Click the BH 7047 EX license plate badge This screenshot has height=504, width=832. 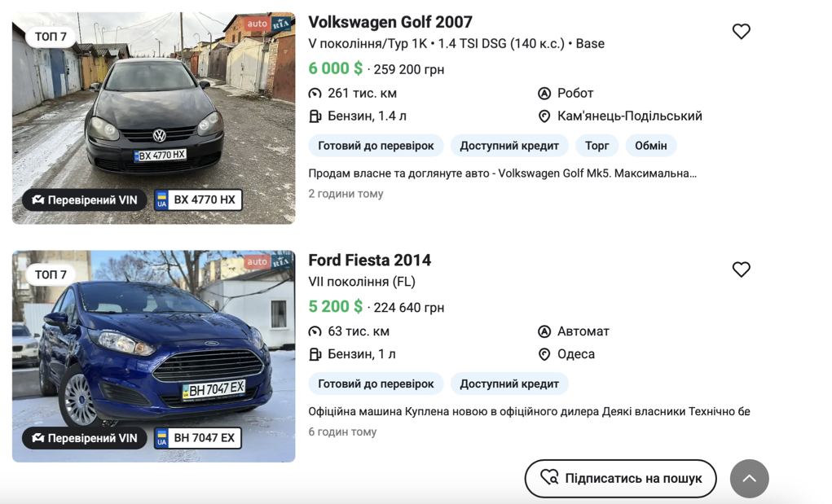pos(198,438)
